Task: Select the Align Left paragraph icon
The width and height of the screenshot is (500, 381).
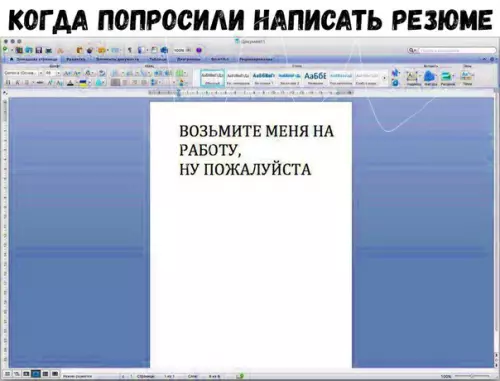Action: (x=115, y=82)
